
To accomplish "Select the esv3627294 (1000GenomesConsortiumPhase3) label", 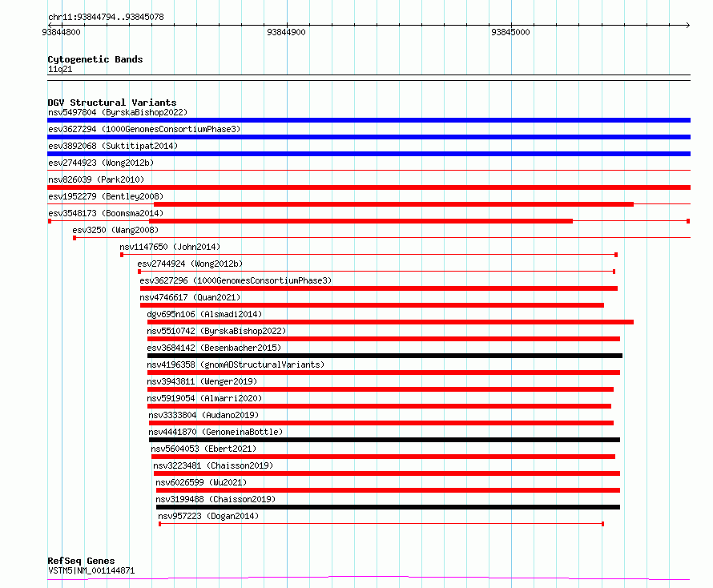I will pos(144,129).
